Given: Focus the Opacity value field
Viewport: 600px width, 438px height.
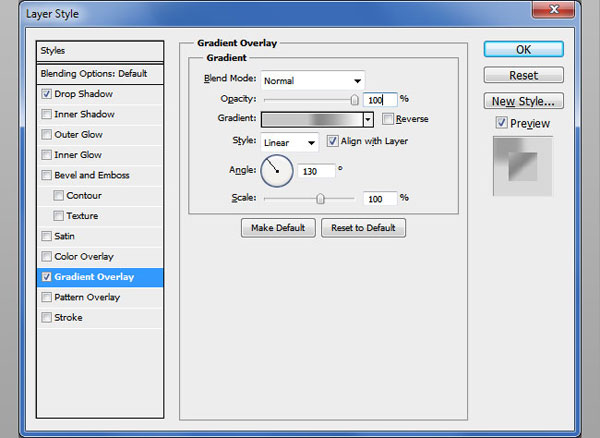Looking at the screenshot, I should coord(380,100).
